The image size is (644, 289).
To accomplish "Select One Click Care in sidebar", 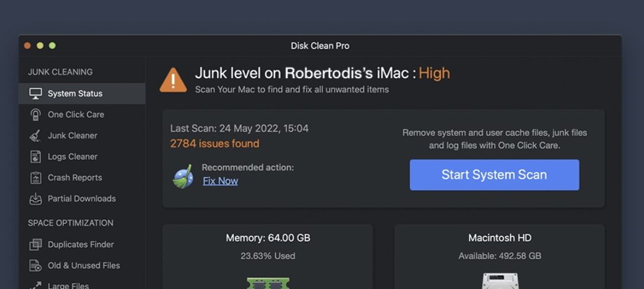I will [x=76, y=115].
